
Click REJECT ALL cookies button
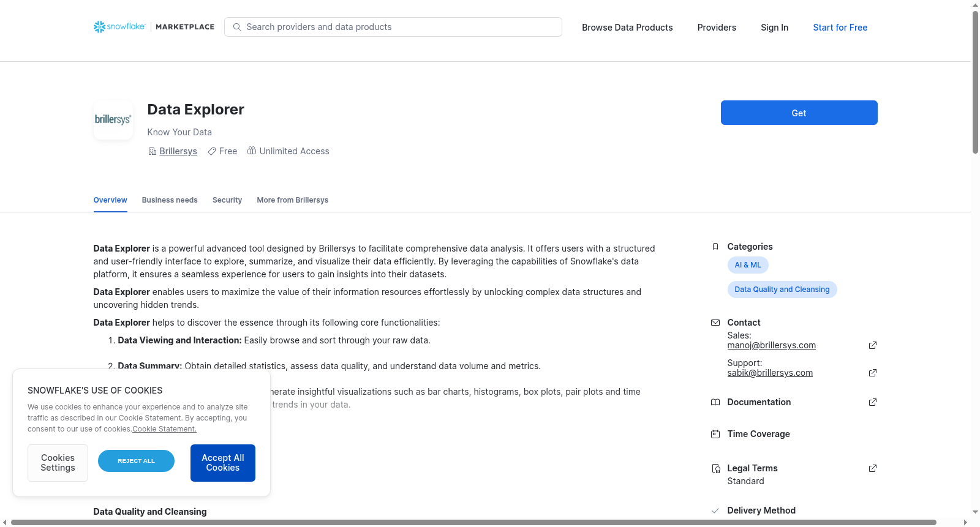(x=136, y=461)
